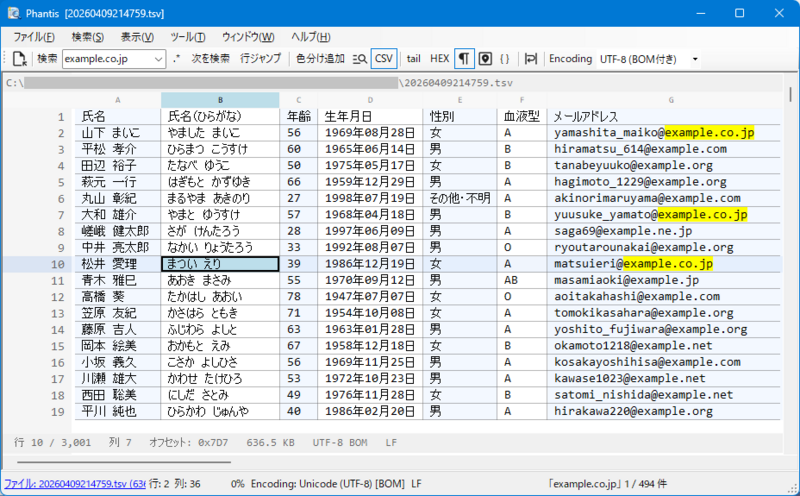
Task: Click the word wrap width icon
Action: [x=531, y=59]
